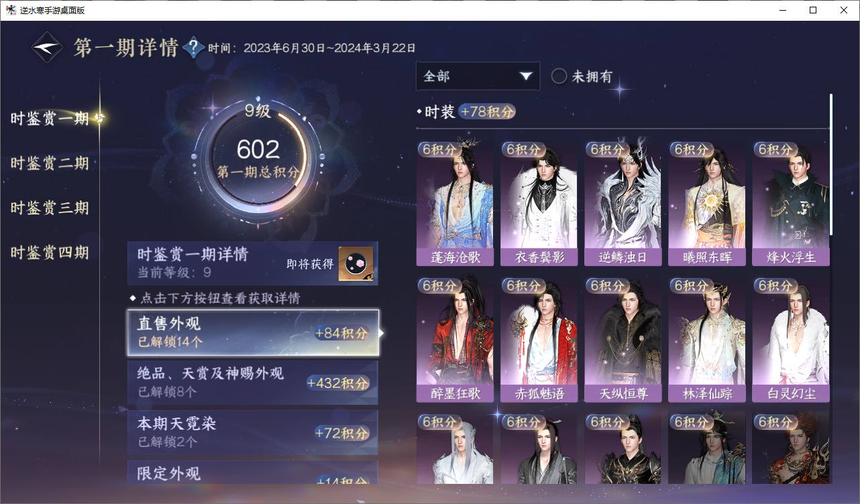Viewport: 860px width, 504px height.
Task: Click the upcoming reward item icon
Action: coord(356,264)
